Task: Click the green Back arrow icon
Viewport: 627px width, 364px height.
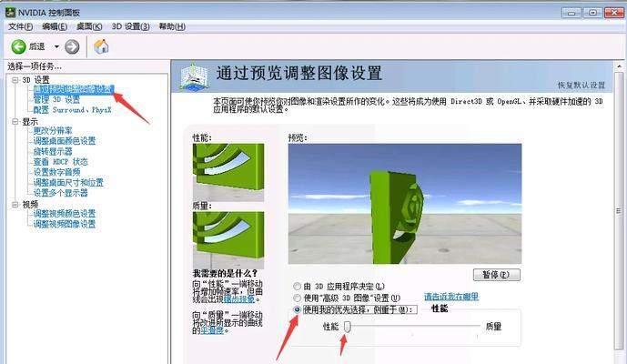Action: (18, 46)
